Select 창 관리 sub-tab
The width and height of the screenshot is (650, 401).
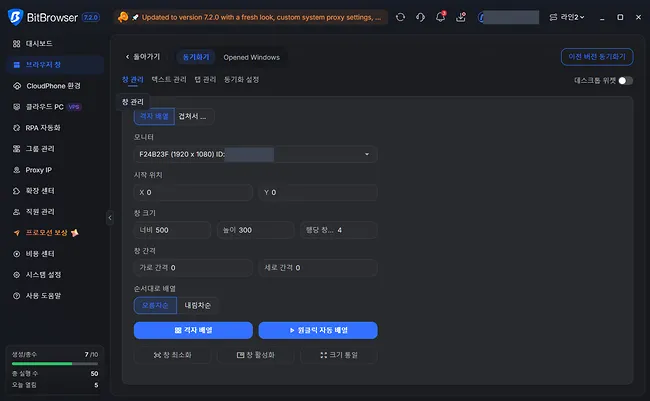pyautogui.click(x=133, y=80)
